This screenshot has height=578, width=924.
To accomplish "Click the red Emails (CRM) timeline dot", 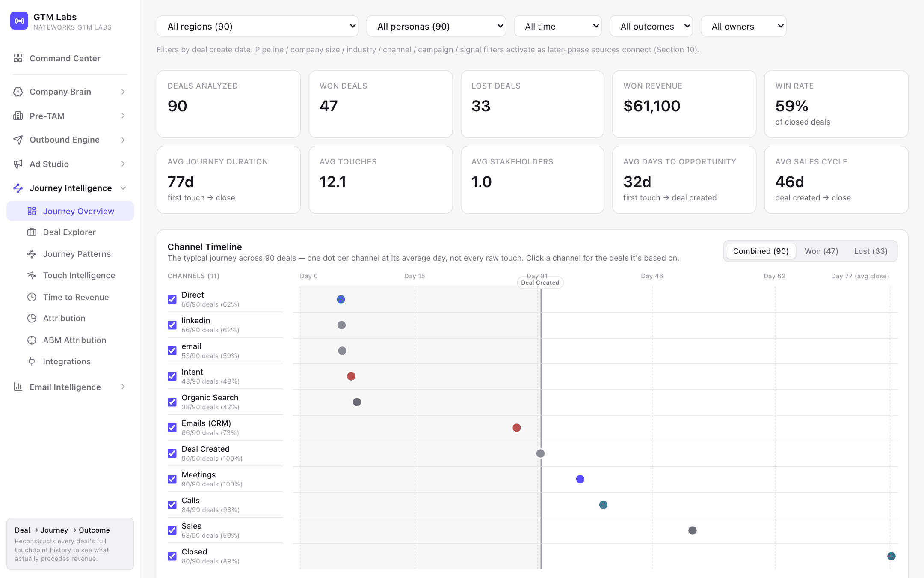I will [x=517, y=428].
